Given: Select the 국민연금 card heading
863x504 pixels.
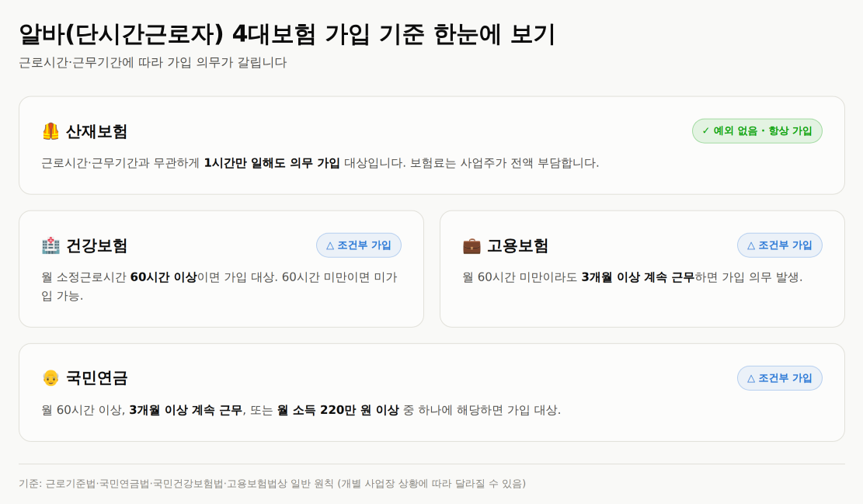Looking at the screenshot, I should [x=97, y=378].
